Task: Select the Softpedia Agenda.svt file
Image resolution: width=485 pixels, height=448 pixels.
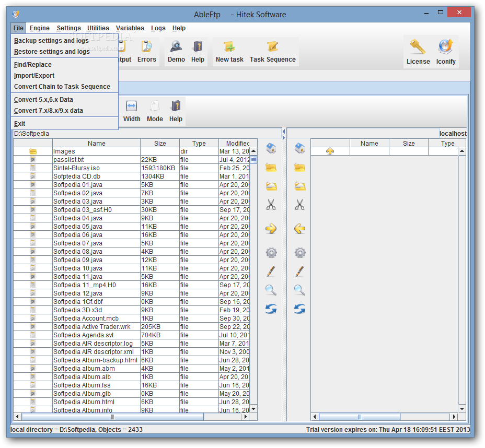Action: tap(132, 335)
